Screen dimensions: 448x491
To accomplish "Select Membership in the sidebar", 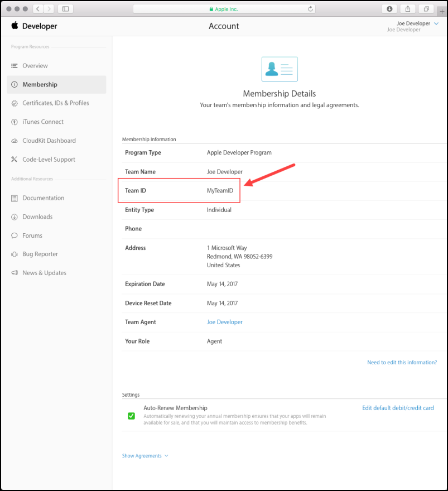I will coord(56,85).
